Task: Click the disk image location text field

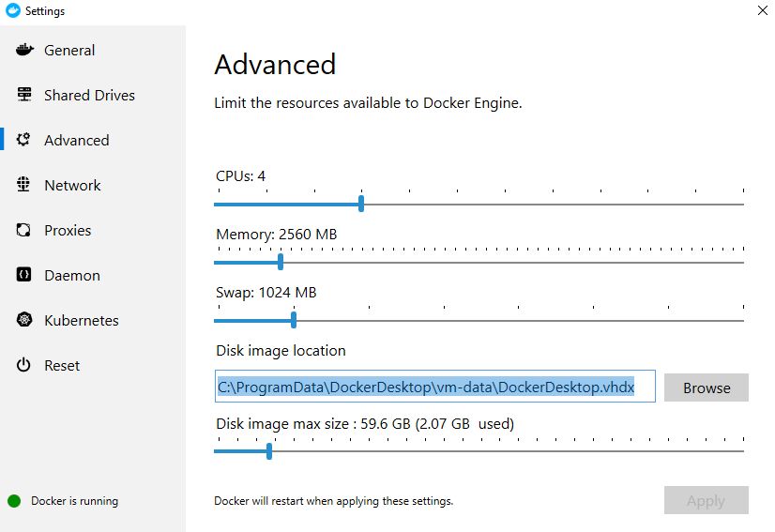Action: click(434, 387)
